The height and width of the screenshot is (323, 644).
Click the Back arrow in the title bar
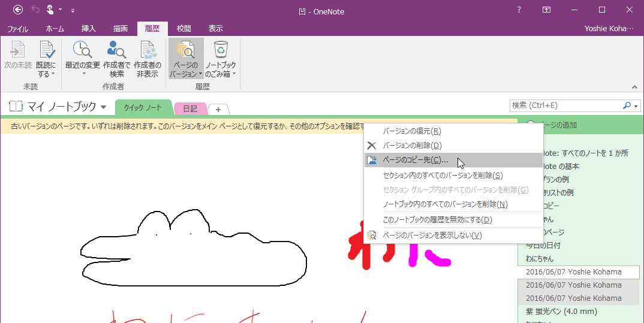click(17, 10)
